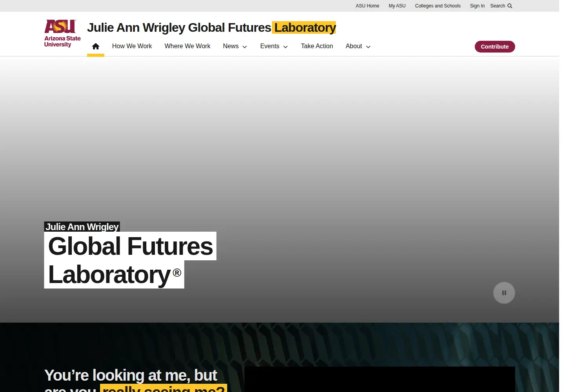The height and width of the screenshot is (392, 565).
Task: Click the ASU Arizona State University logo
Action: coord(62,34)
